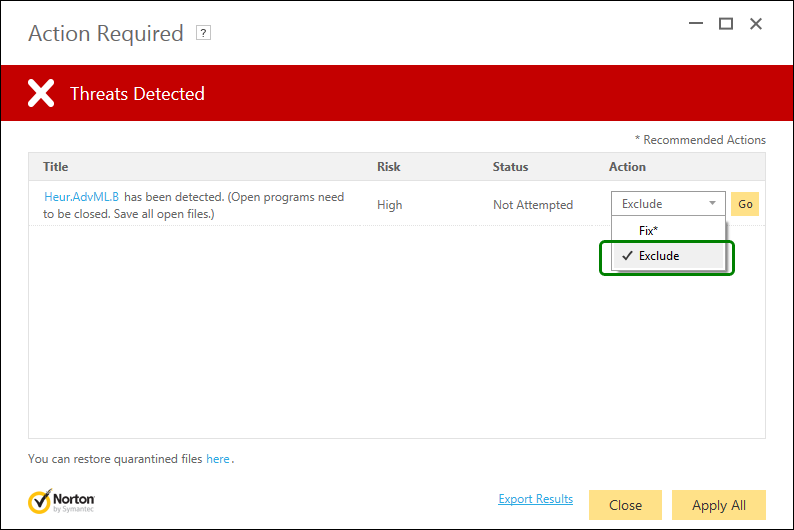
Task: Open the Action dropdown showing Exclude
Action: click(x=668, y=203)
